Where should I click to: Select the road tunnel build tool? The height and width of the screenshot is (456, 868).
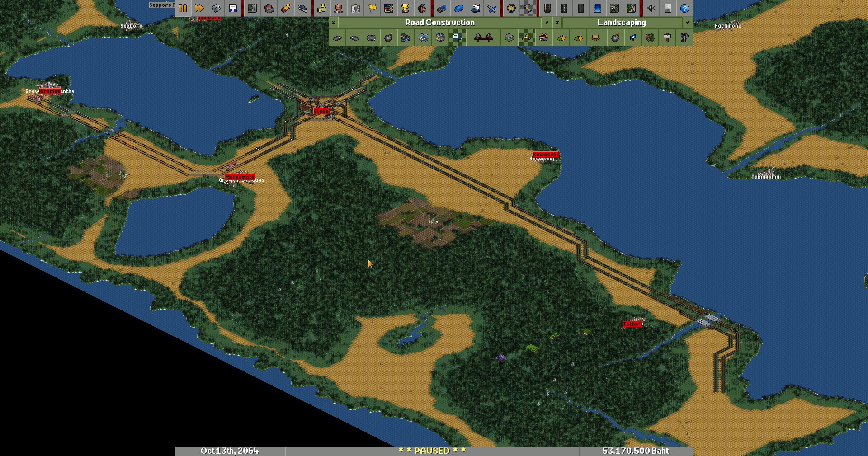point(509,38)
